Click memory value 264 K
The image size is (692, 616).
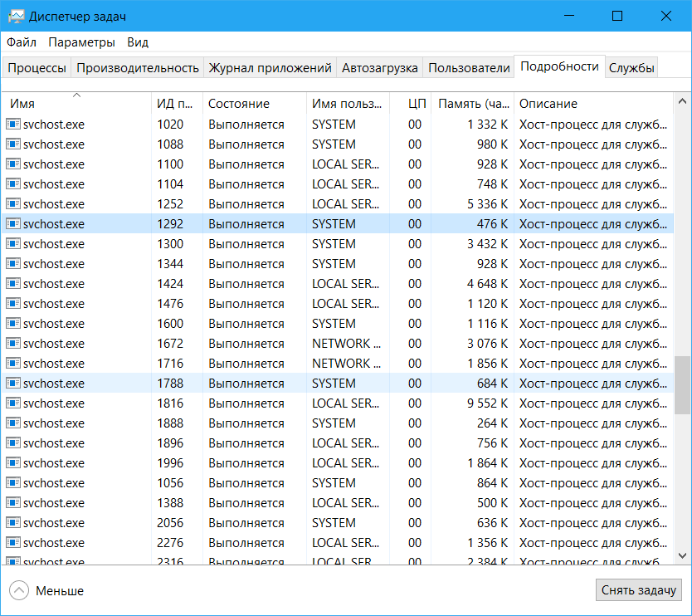pyautogui.click(x=492, y=423)
